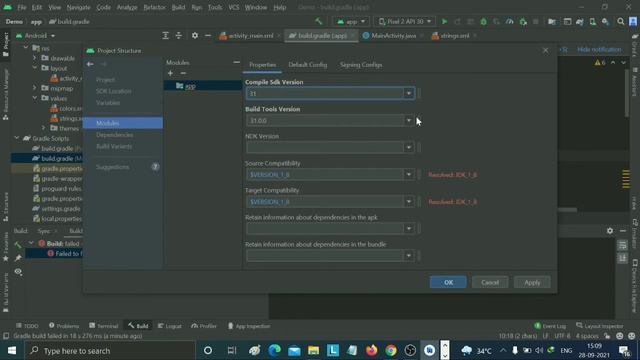The width and height of the screenshot is (640, 360).
Task: Click Sync Project with Gradle Files icon
Action: 580,22
